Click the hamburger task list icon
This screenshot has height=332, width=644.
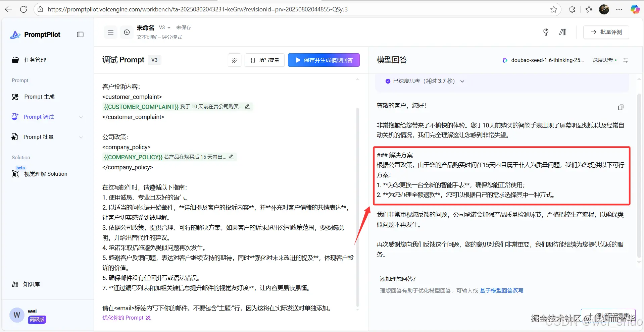click(x=110, y=32)
